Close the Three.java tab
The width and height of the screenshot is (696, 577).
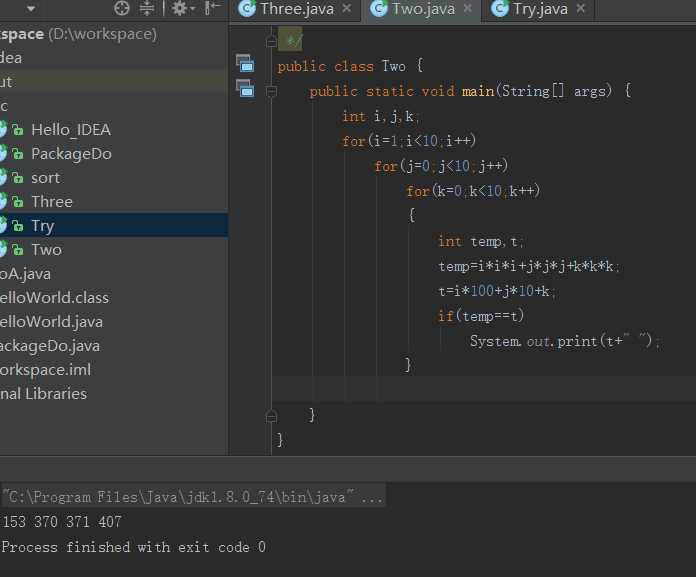[347, 8]
